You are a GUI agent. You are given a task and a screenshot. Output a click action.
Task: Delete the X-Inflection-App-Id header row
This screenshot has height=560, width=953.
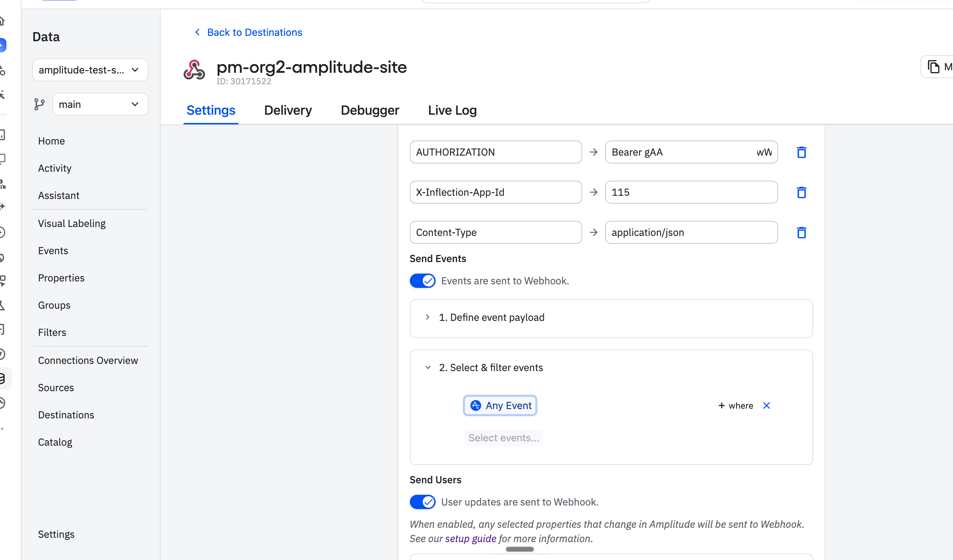[x=801, y=193]
